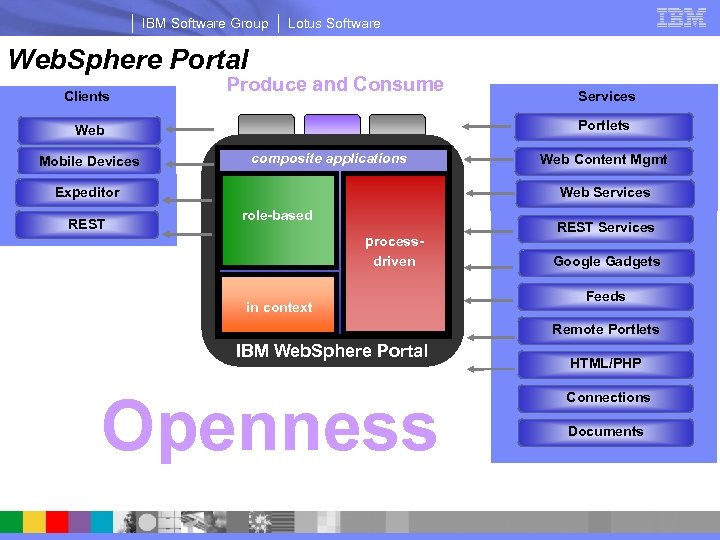Click the red footer color square

tap(57, 522)
